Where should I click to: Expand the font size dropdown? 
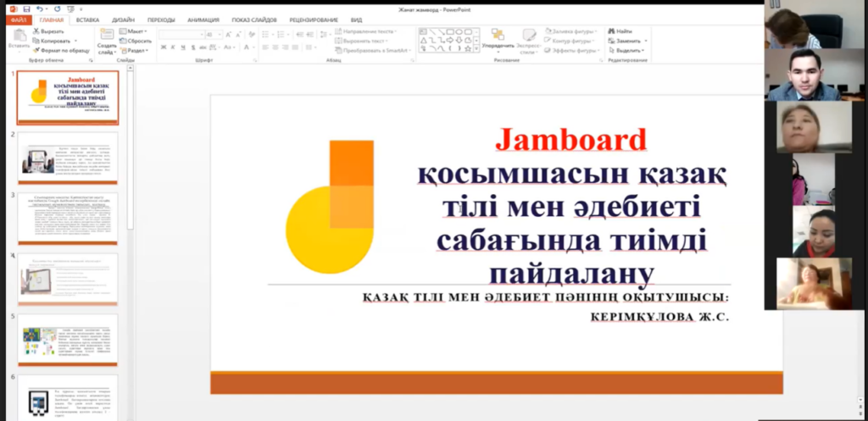pos(222,35)
